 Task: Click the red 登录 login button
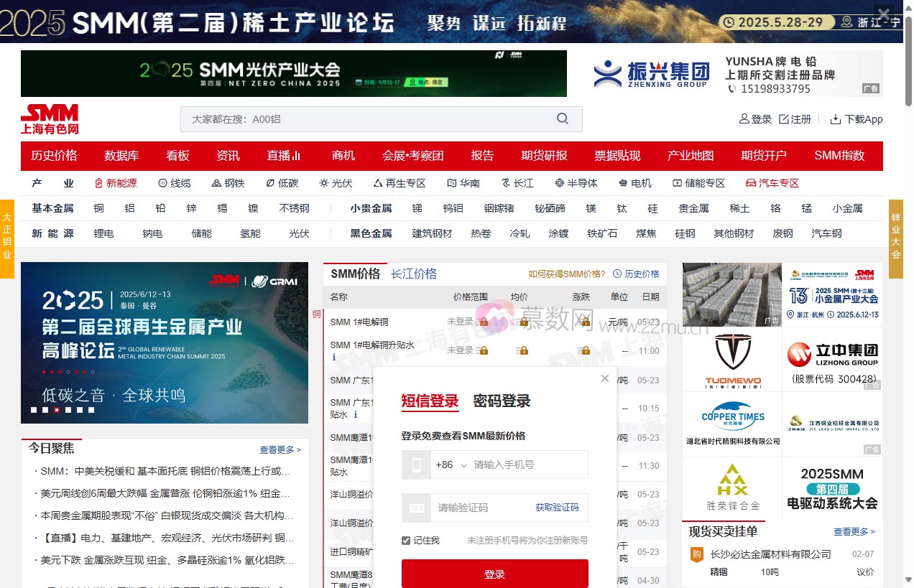point(494,574)
